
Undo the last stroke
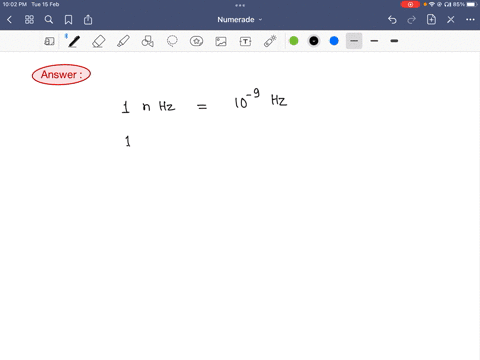coord(392,20)
